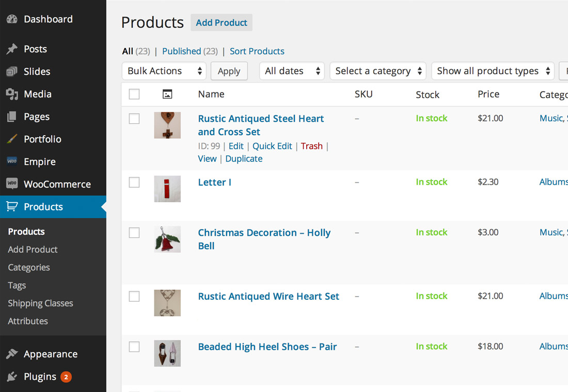Select checkbox for Beaded High Heel Shoes
Screen dimensions: 568x392
[x=134, y=347]
